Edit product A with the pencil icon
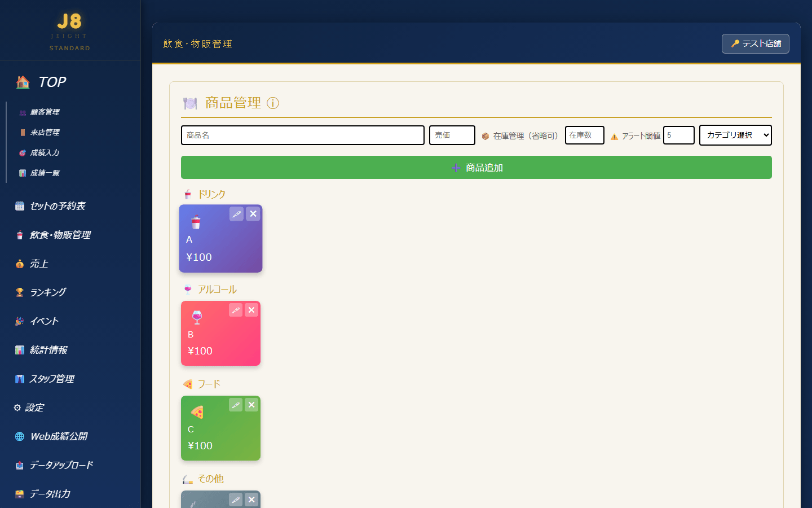Image resolution: width=812 pixels, height=508 pixels. tap(236, 214)
